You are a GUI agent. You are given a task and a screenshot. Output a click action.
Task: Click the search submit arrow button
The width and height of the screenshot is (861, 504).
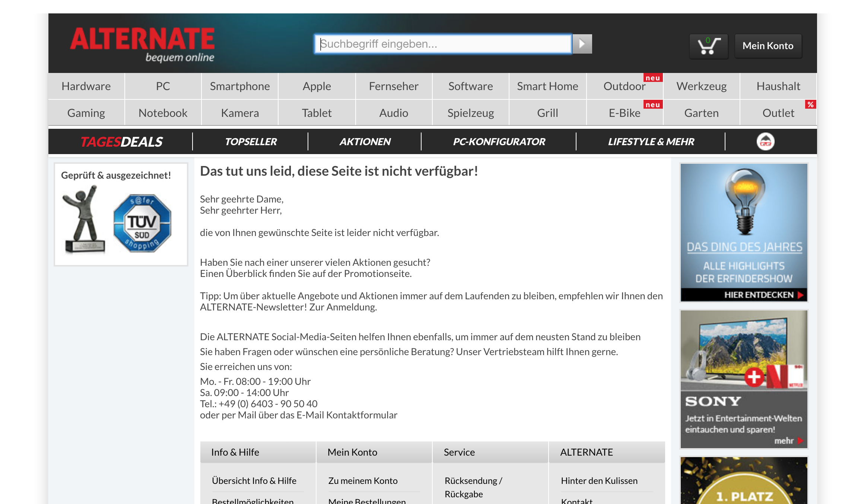click(582, 44)
